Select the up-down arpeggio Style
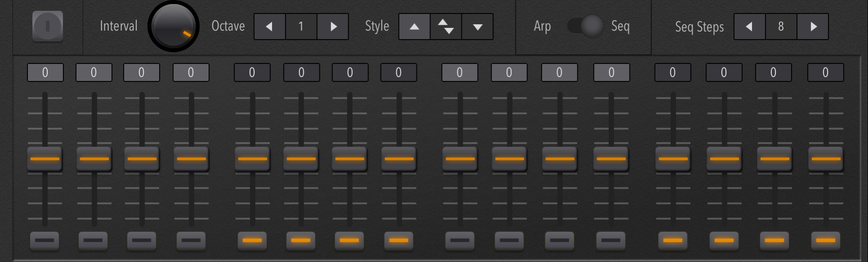 point(446,27)
